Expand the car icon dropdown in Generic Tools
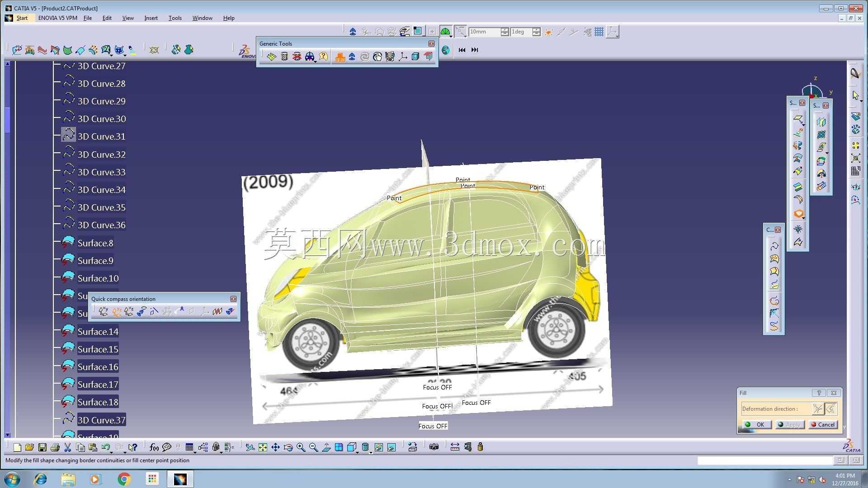 (315, 61)
